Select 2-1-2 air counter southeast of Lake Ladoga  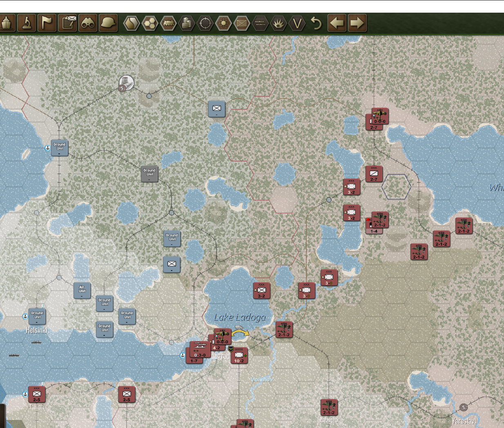[284, 329]
